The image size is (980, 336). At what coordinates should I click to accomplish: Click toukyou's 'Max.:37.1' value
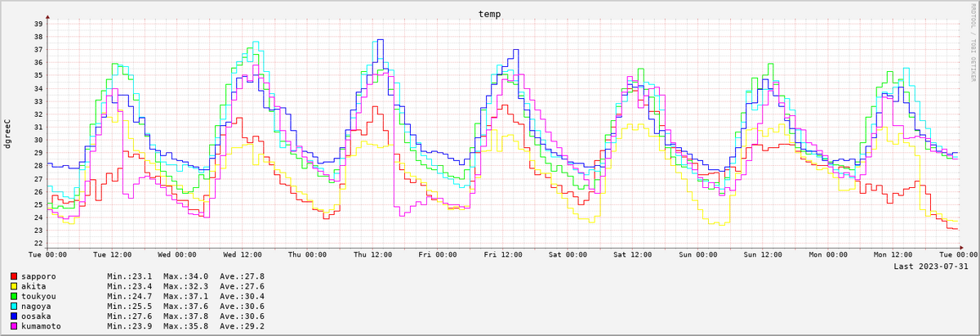(185, 296)
